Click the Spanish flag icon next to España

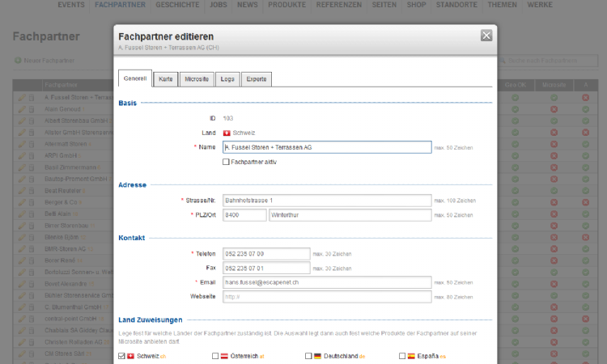411,356
